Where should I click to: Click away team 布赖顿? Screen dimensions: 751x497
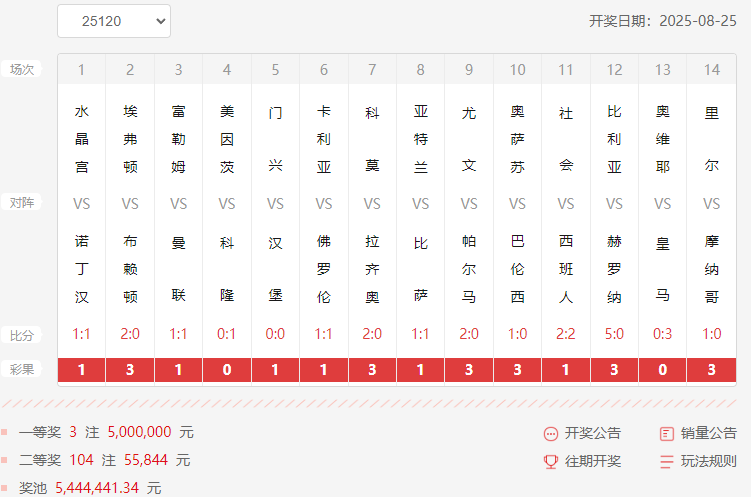(x=130, y=269)
